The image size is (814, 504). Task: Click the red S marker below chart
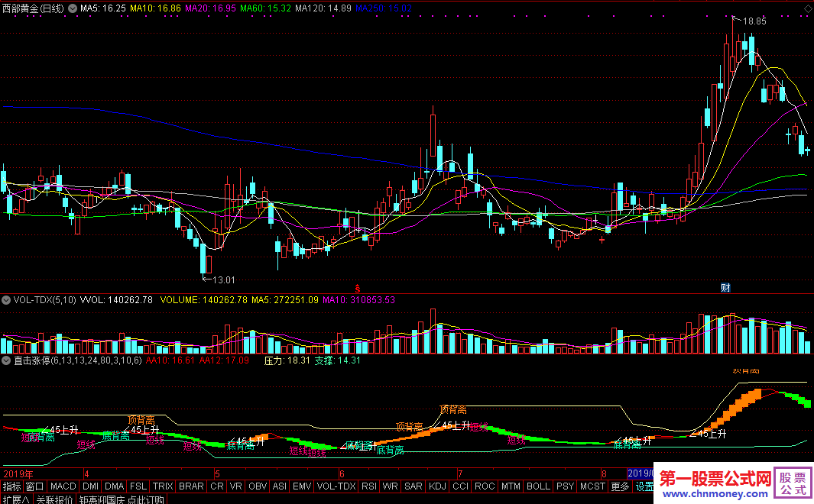tap(357, 289)
